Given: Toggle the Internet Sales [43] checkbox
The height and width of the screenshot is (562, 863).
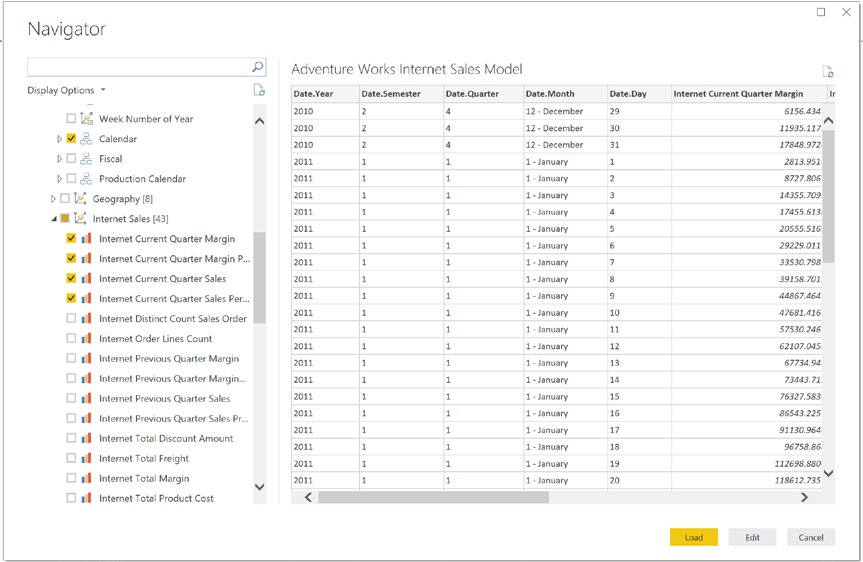Looking at the screenshot, I should 65,219.
